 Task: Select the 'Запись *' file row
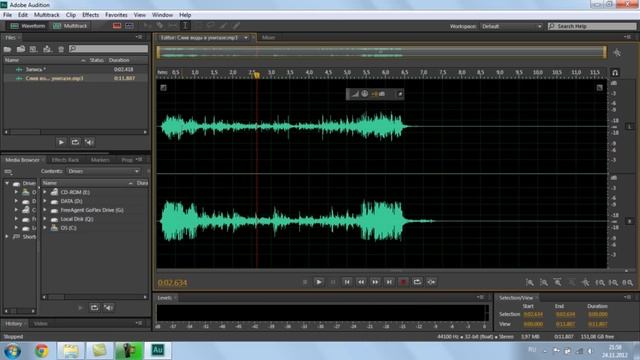75,69
